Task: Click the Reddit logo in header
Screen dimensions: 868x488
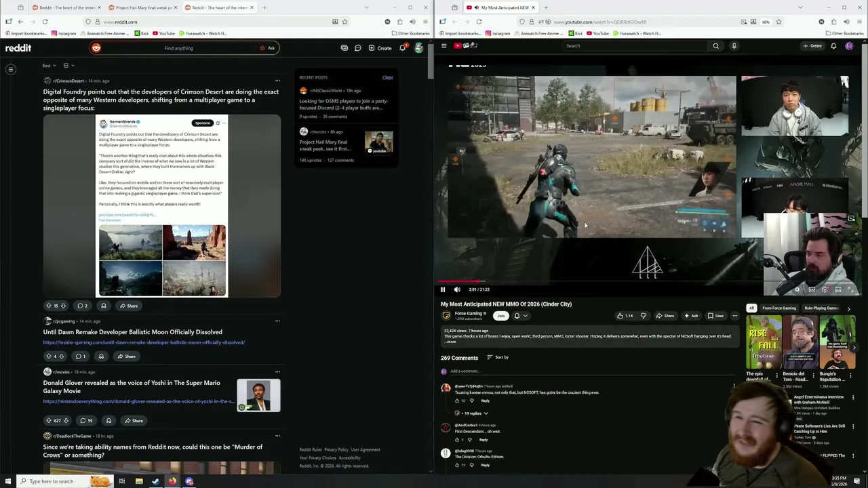Action: pyautogui.click(x=18, y=48)
